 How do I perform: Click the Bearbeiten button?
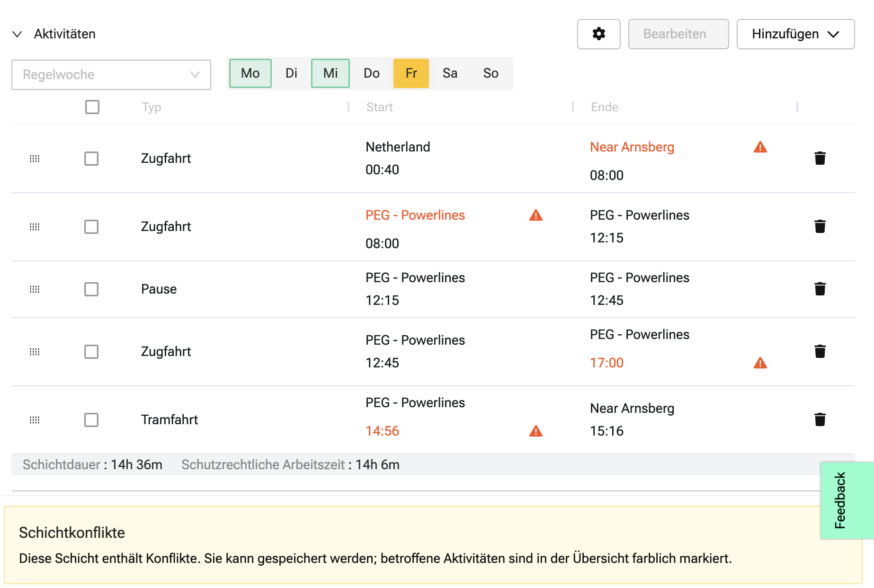pyautogui.click(x=678, y=34)
